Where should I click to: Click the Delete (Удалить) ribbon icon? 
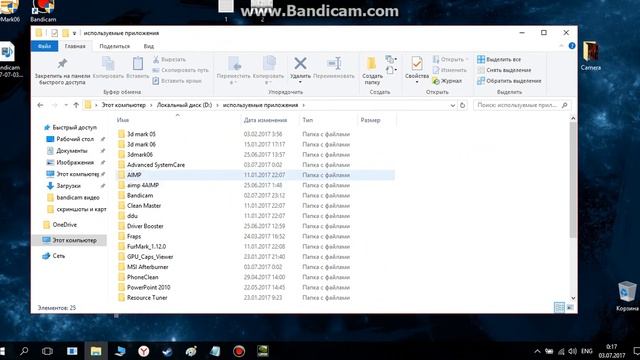point(300,64)
